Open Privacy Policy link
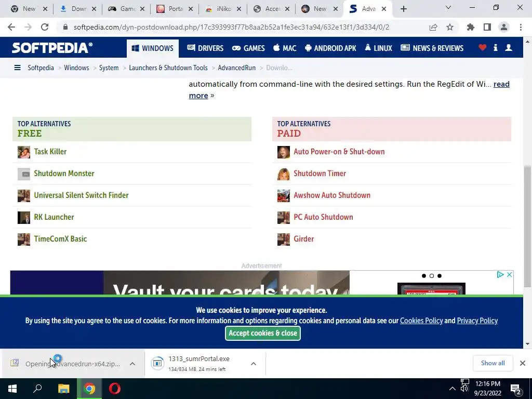 pyautogui.click(x=477, y=321)
